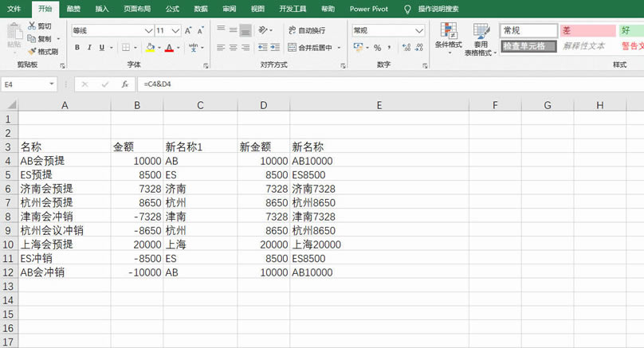Switch to the 页面布局 tab
The width and height of the screenshot is (644, 348).
point(137,9)
